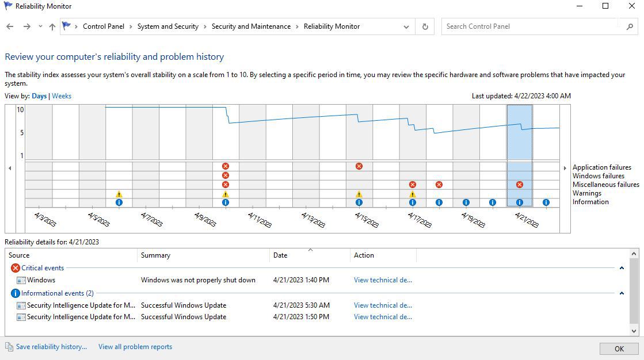Select the miscellaneous failure icon on 4/17/2023
The image size is (644, 360).
click(x=413, y=185)
